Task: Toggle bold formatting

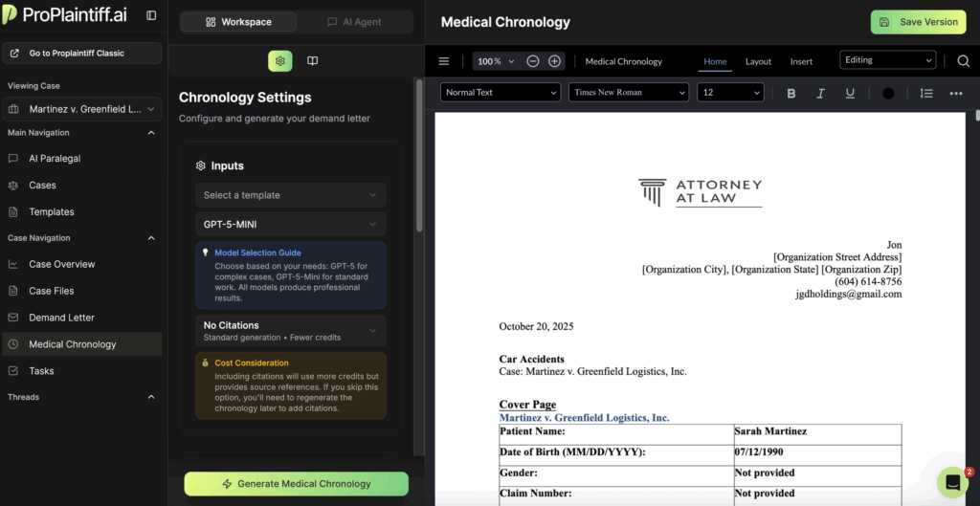Action: click(791, 93)
